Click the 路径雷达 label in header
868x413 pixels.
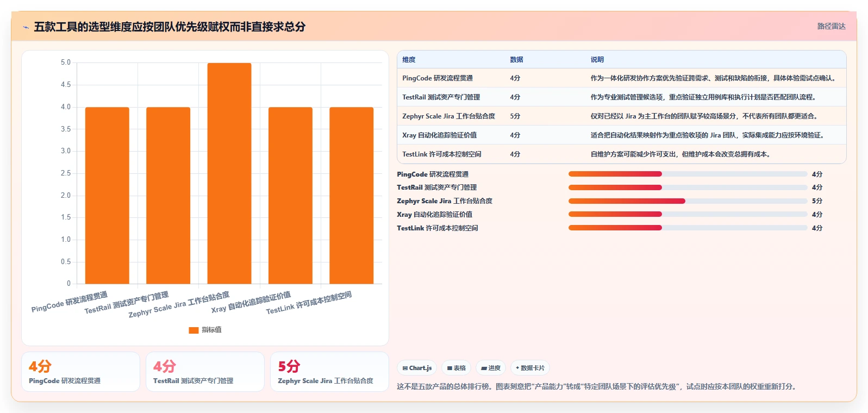[831, 26]
